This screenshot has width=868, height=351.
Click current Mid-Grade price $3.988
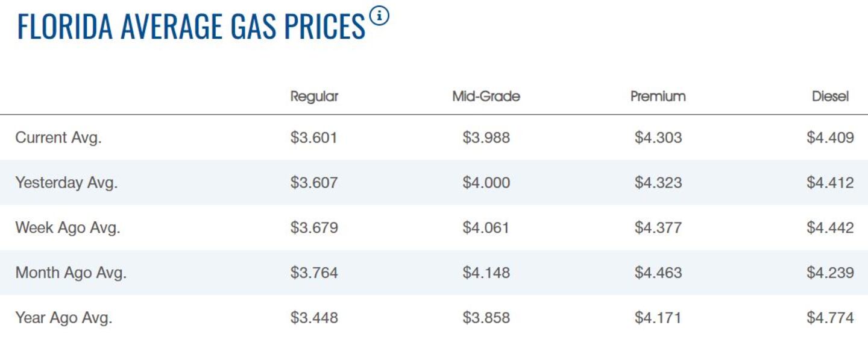point(486,138)
